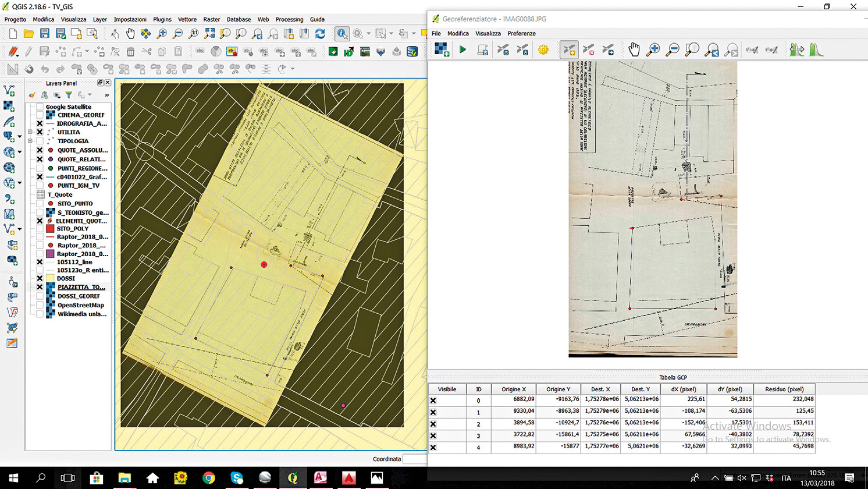
Task: Toggle visibility of PUNTI_IGM_TV layer
Action: (40, 186)
